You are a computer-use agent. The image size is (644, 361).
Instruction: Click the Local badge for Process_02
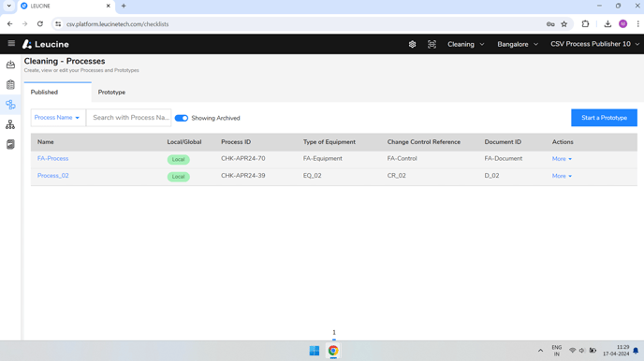pos(178,177)
